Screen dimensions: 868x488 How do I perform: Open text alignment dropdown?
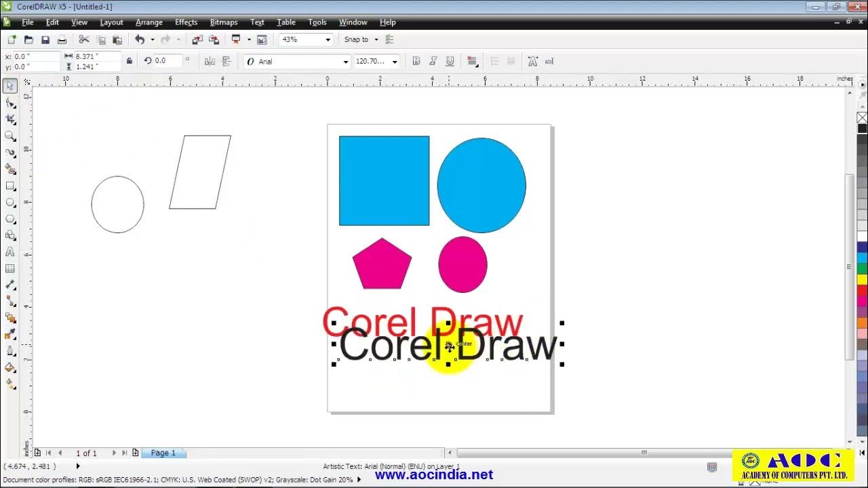coord(473,62)
